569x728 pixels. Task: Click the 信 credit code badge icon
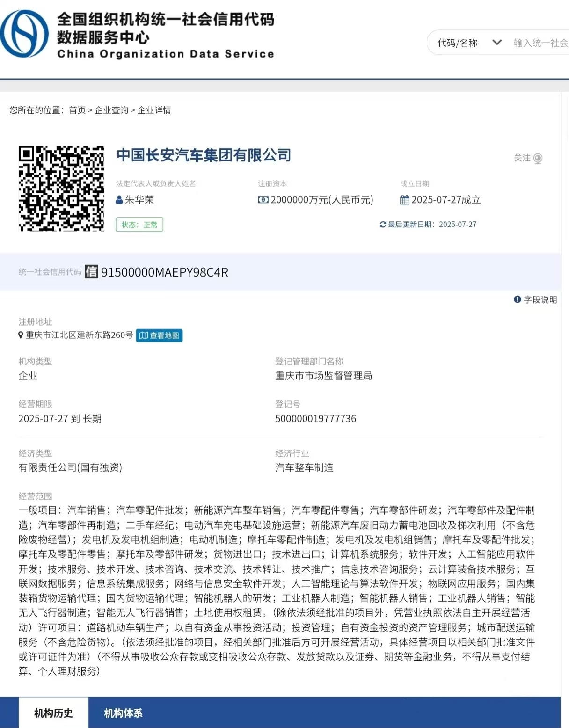tap(91, 272)
